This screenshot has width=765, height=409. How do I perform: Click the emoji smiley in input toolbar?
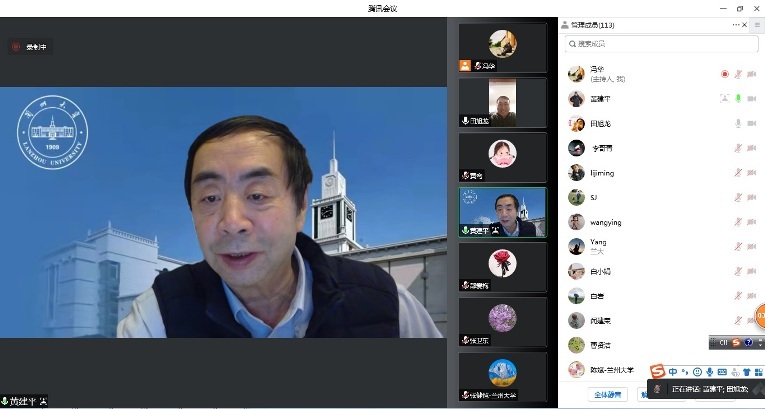(697, 372)
